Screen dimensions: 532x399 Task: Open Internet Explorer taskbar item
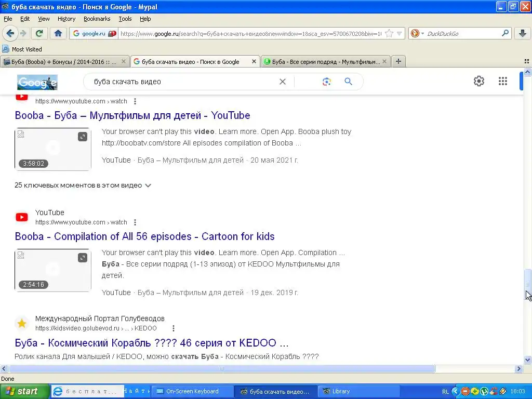(88, 391)
